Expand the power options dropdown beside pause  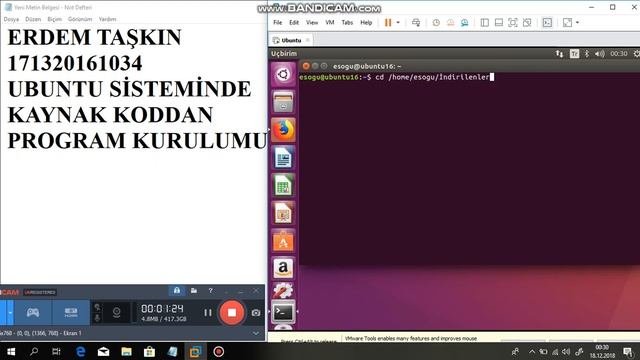point(398,22)
